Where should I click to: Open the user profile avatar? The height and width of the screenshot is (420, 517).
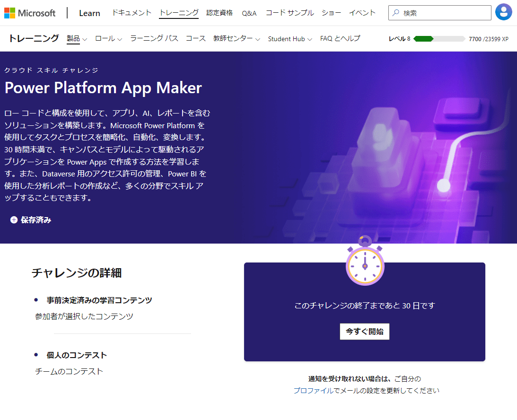pos(503,12)
